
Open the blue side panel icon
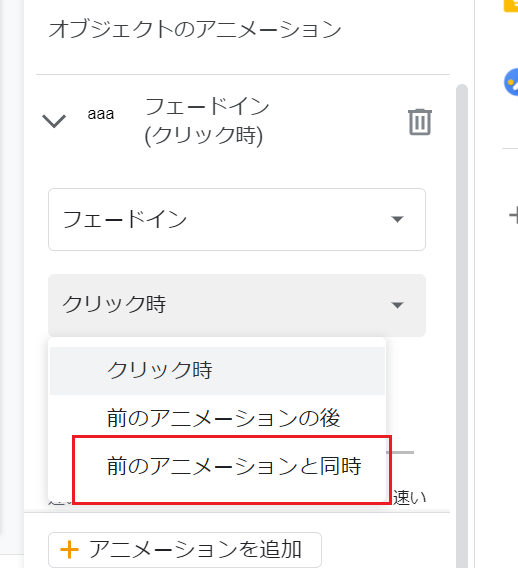511,82
